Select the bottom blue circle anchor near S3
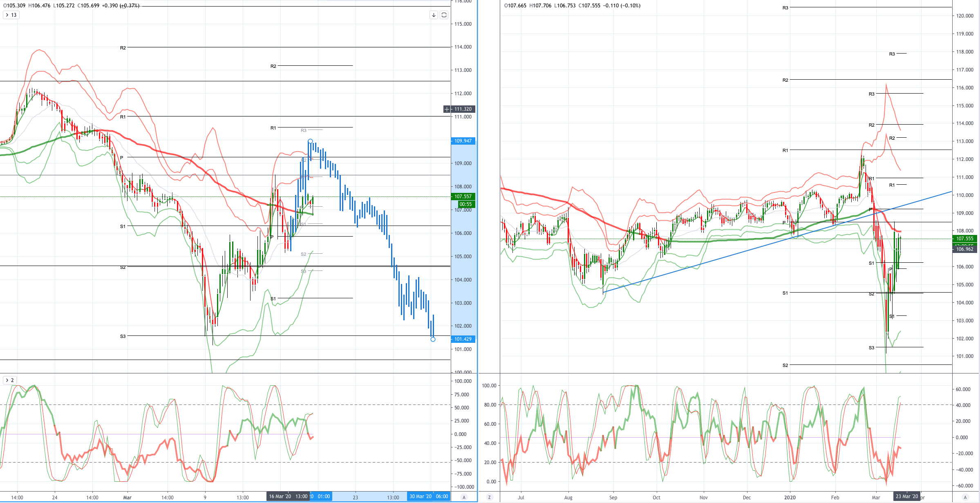980x503 pixels. coord(433,339)
